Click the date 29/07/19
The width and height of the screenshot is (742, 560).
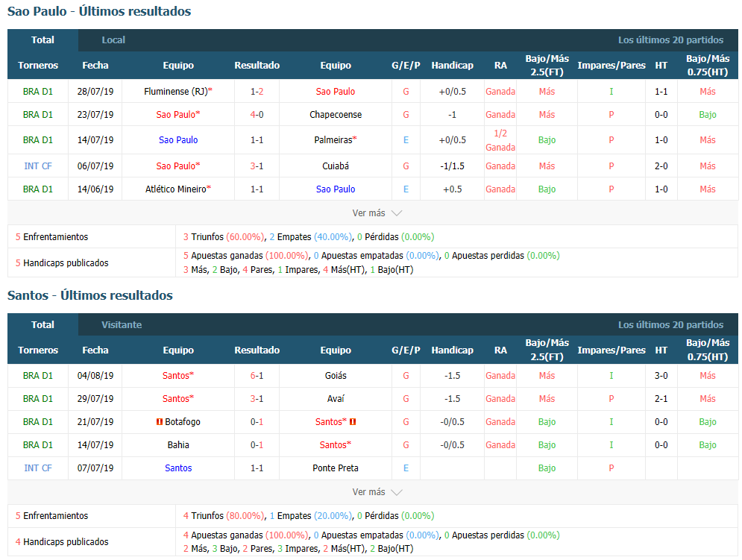click(x=95, y=399)
